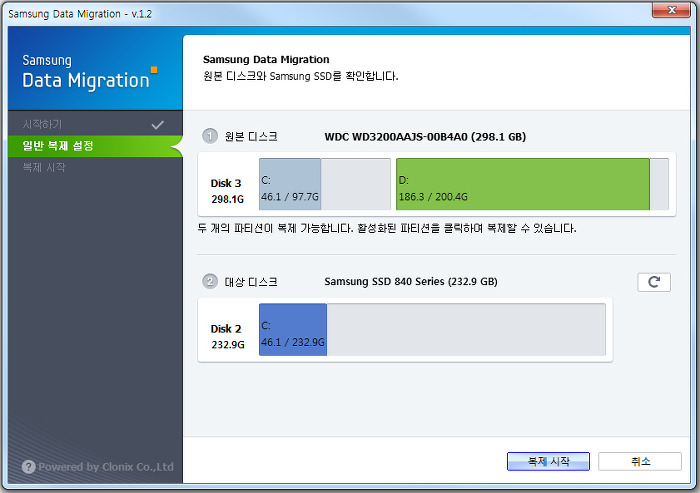Click unused free space of target Disk 2

466,330
